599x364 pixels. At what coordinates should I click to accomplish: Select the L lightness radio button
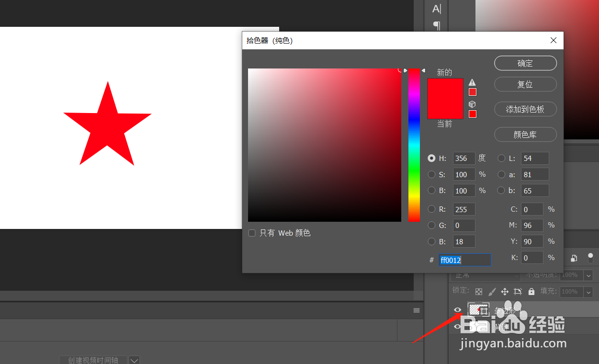click(501, 158)
